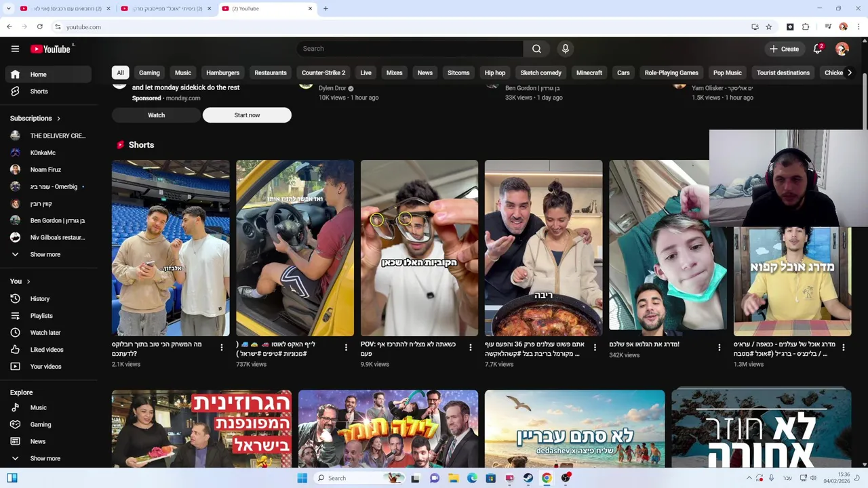868x488 pixels.
Task: Select the All filter chip
Action: [x=120, y=73]
